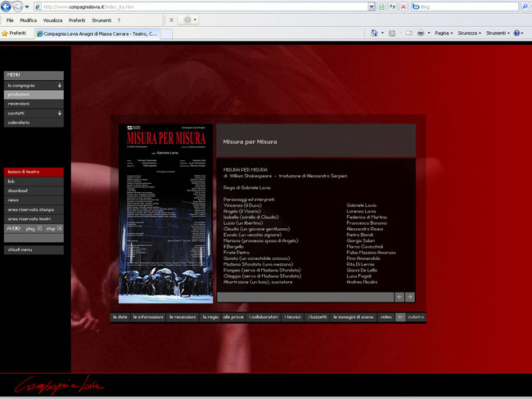Open the Strumenti menu in menu bar
532x399 pixels.
point(101,20)
